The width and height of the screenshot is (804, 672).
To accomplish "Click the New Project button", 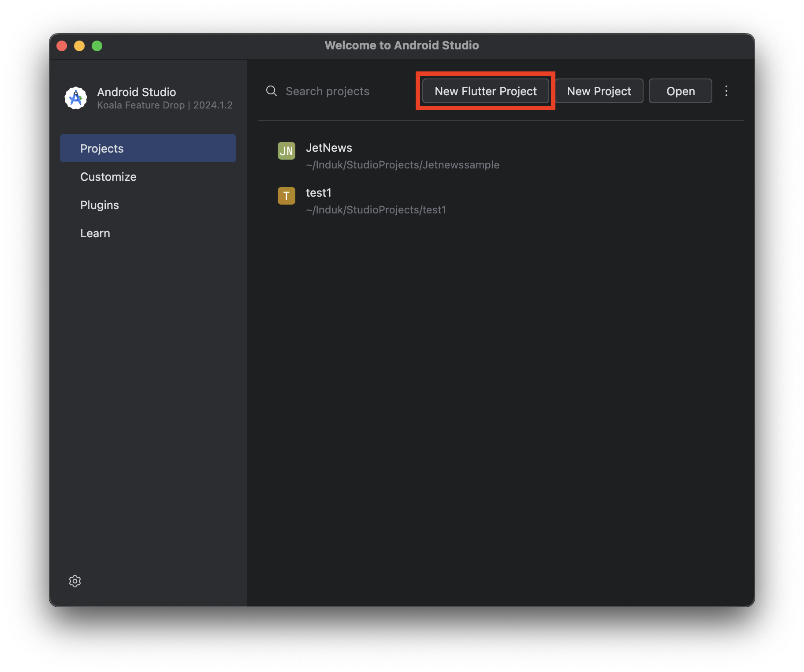I will coord(599,91).
